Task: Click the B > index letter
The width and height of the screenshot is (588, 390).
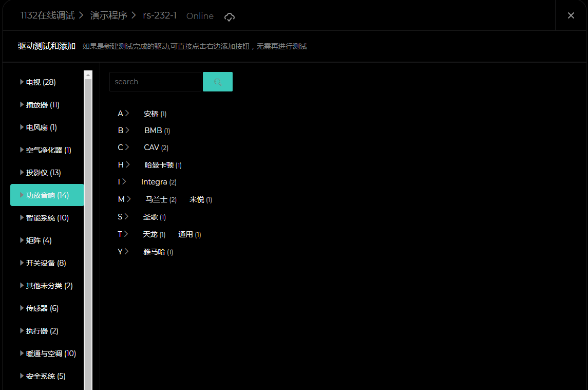Action: tap(123, 130)
